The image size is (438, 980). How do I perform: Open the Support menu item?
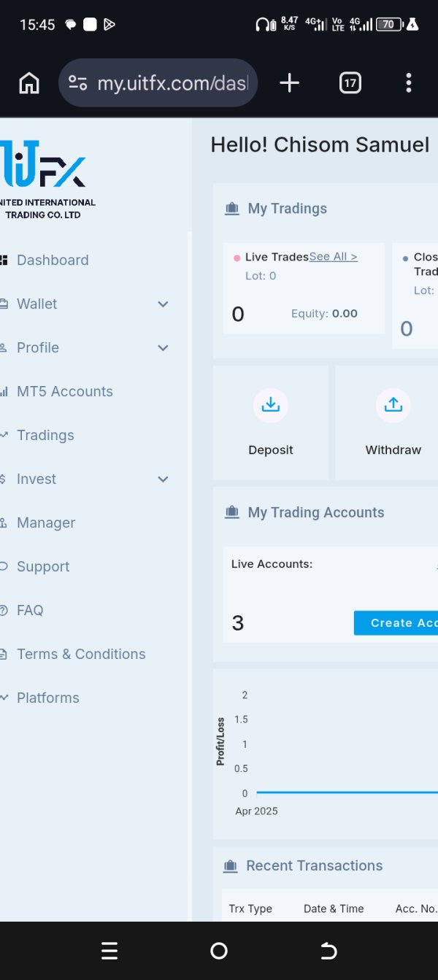(x=43, y=567)
